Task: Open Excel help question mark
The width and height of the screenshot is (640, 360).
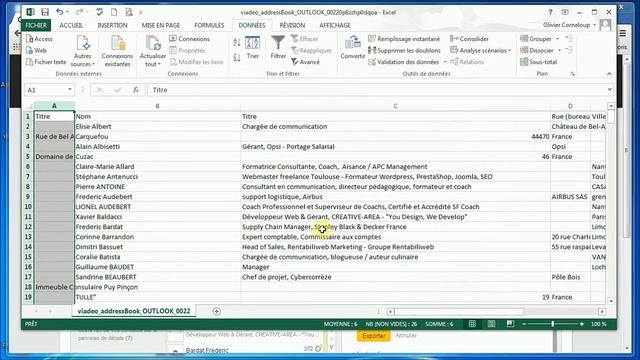Action: [550, 12]
